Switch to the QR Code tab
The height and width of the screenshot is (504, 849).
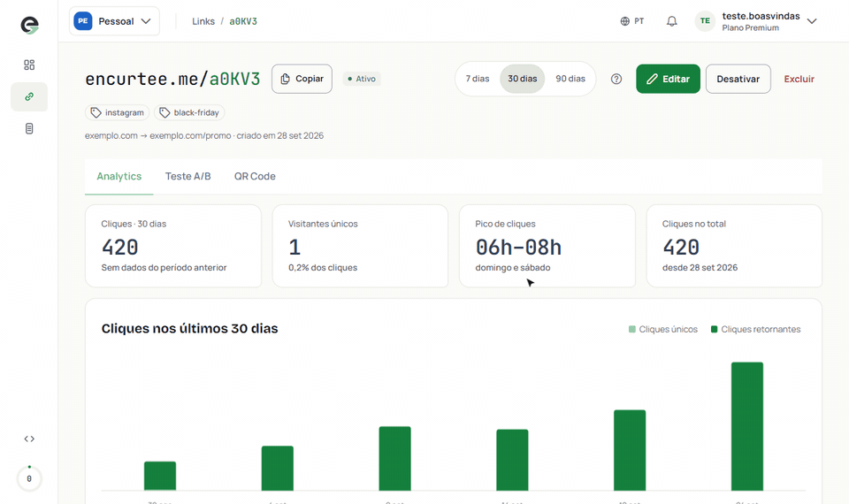(x=255, y=177)
